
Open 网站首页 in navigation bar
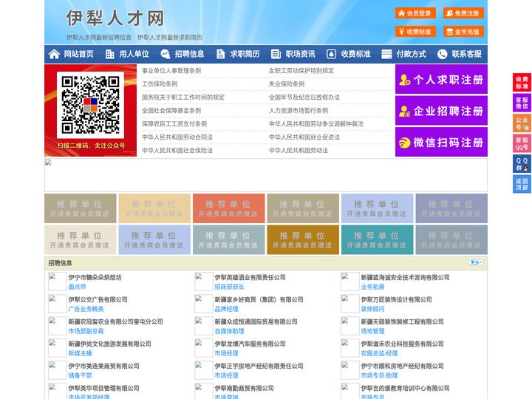pos(78,54)
